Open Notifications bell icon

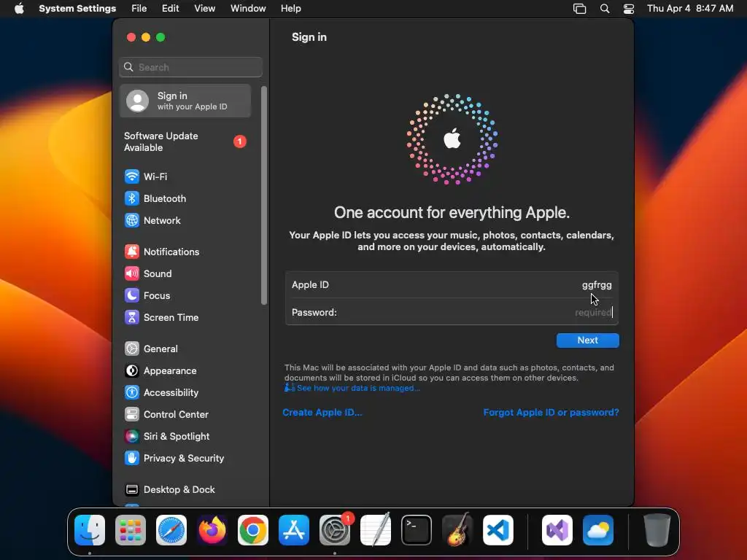(132, 252)
